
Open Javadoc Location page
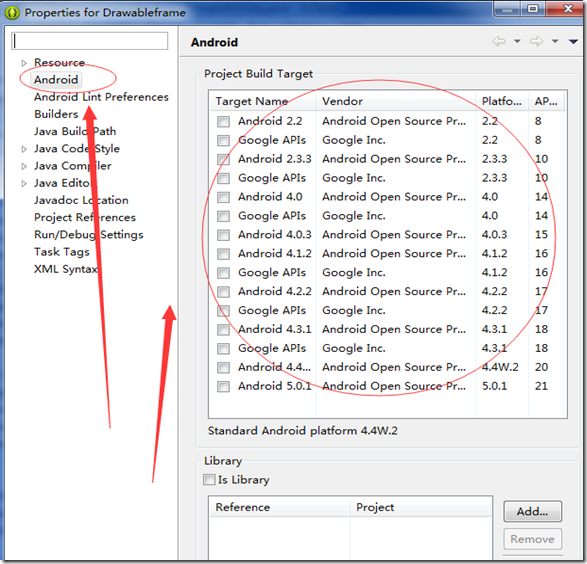coord(81,200)
